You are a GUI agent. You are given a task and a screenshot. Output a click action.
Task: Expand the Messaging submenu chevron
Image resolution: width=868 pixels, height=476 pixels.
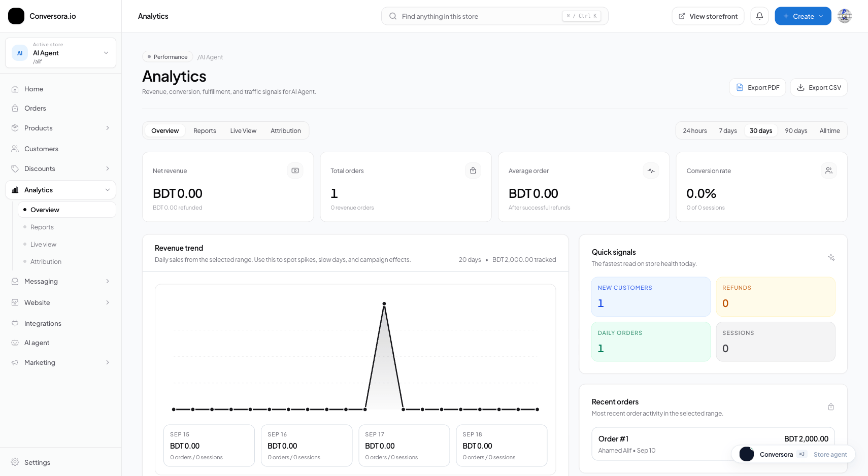point(108,281)
